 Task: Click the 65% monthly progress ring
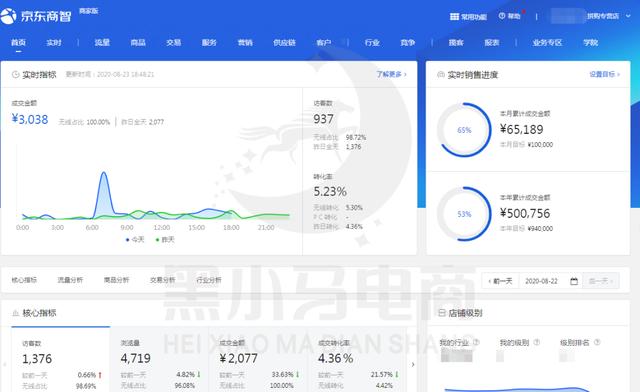[464, 130]
